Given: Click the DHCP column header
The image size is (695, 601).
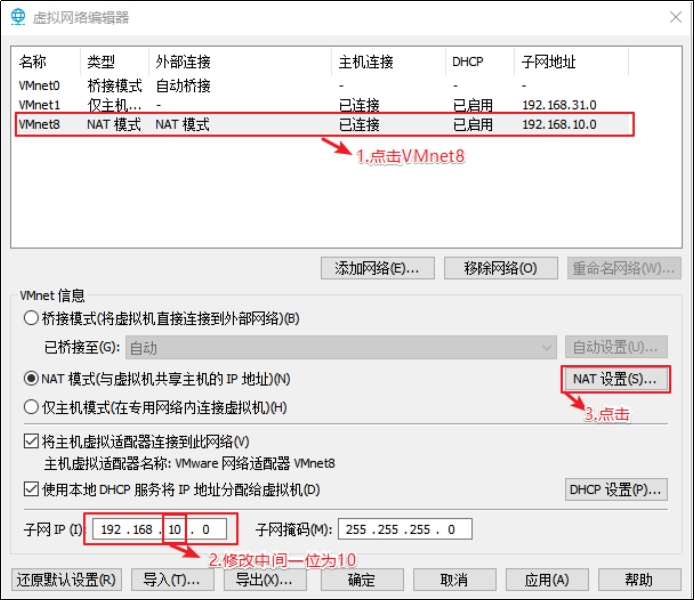Looking at the screenshot, I should click(480, 62).
